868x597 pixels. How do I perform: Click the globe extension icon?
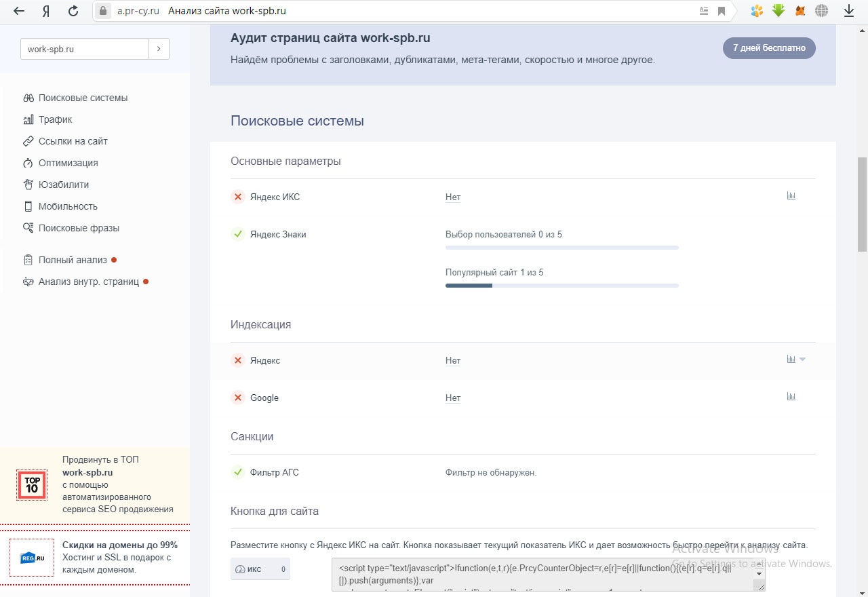pyautogui.click(x=822, y=11)
